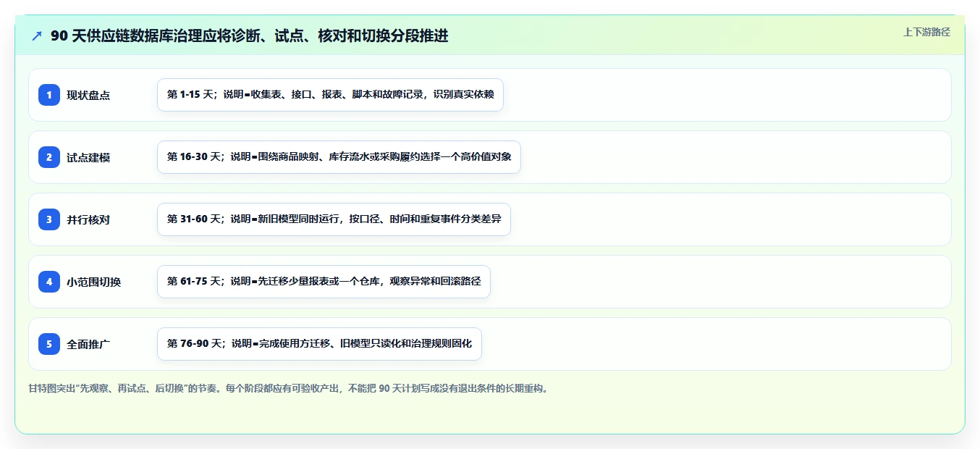Screen dimensions: 980x449
Task: Click the 上下游路径 label
Action: click(926, 32)
